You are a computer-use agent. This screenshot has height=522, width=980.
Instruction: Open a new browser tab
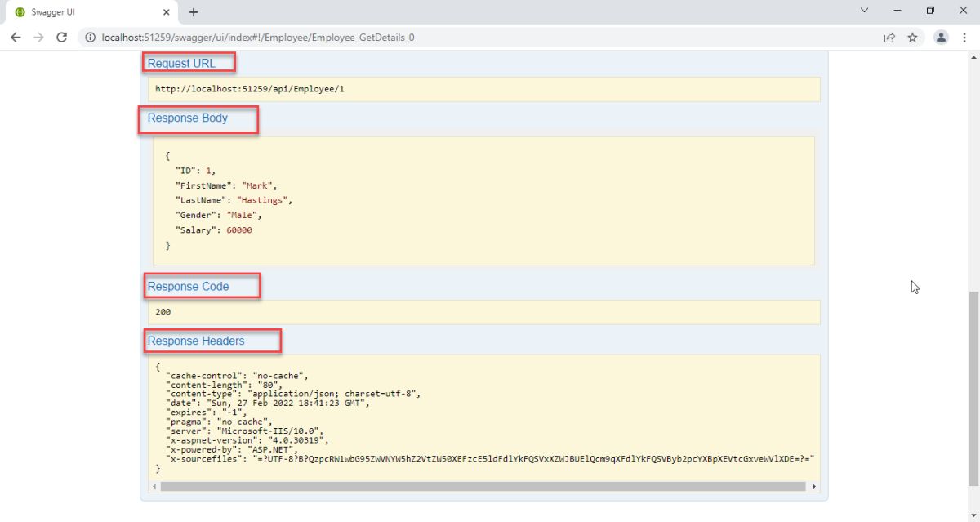point(194,12)
